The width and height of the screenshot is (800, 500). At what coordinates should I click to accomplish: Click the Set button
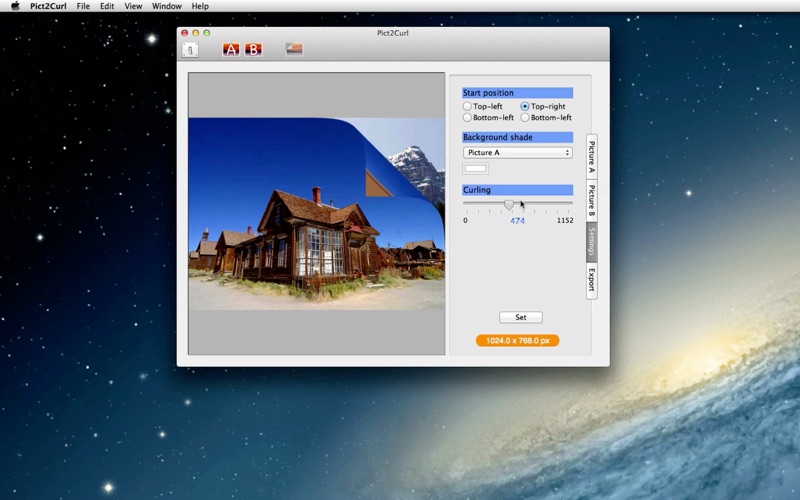coord(520,317)
